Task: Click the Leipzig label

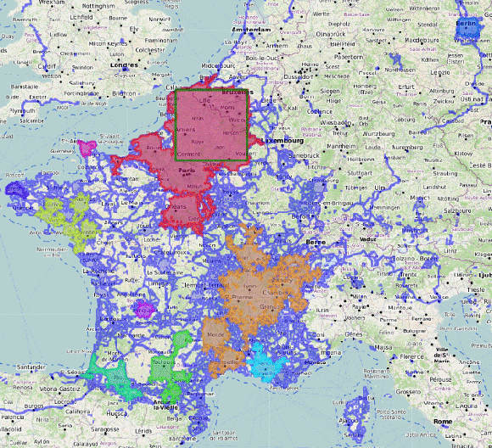Action: 440,72
